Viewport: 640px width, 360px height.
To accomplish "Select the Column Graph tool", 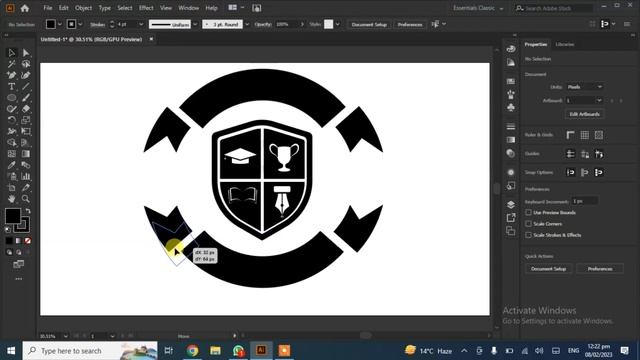I will pos(26,176).
